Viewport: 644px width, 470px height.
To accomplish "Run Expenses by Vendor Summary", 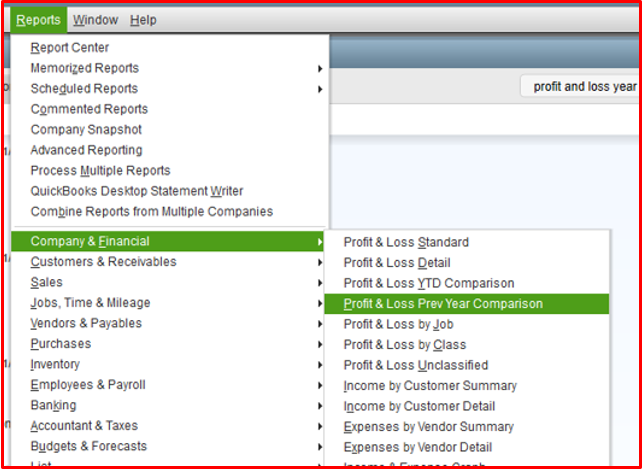I will (467, 427).
